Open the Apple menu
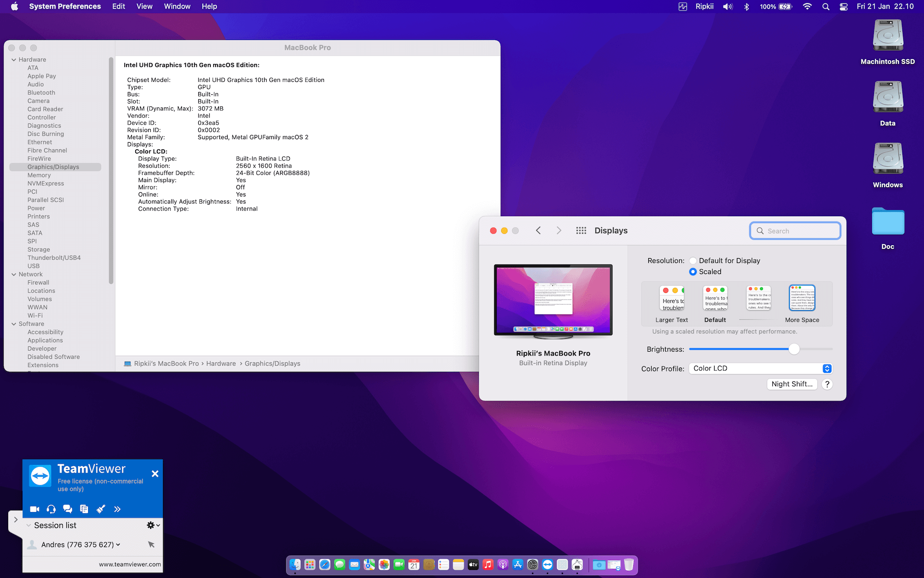 14,7
